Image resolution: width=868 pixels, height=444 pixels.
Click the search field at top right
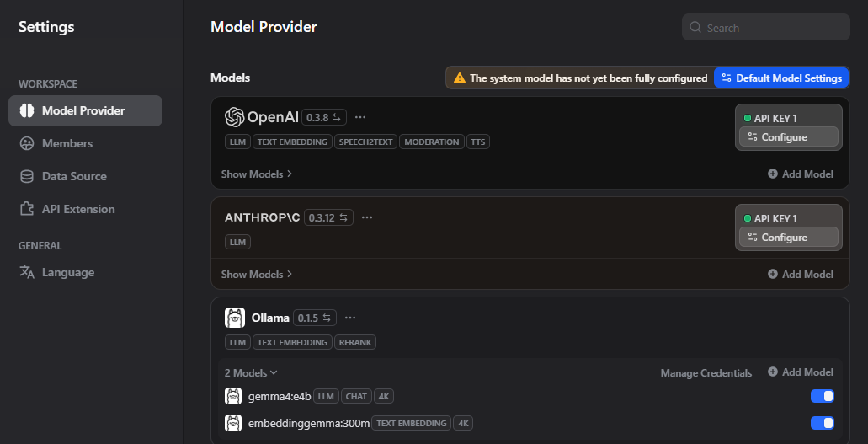[x=765, y=27]
